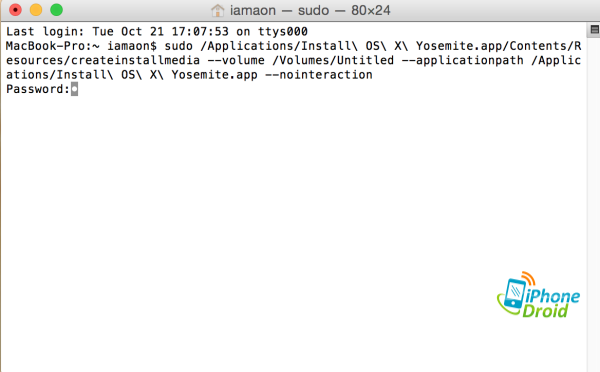Click the home folder icon in title bar
This screenshot has width=600, height=372.
[x=217, y=10]
